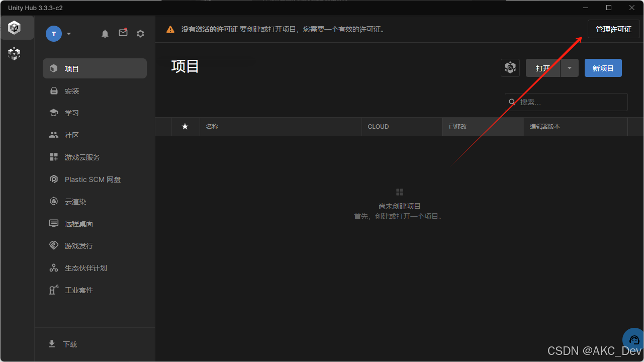Screen dimensions: 644x362
Task: Click the 尚未创建项目 message text
Action: point(400,206)
